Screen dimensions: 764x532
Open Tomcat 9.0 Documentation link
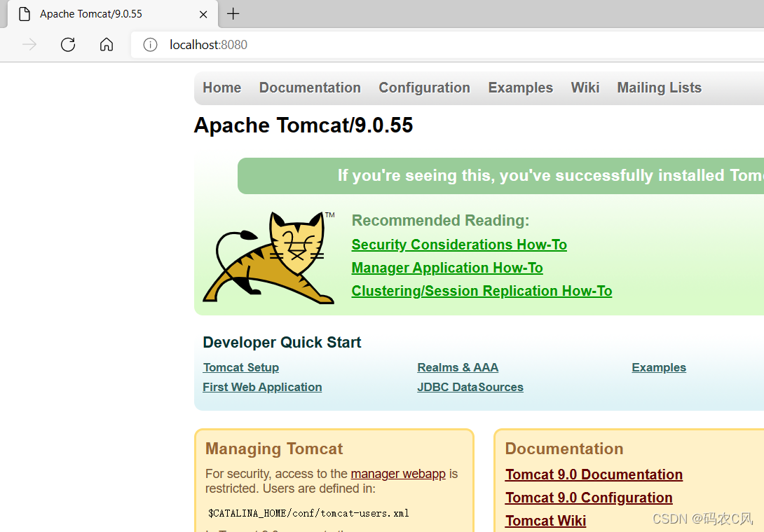(594, 475)
